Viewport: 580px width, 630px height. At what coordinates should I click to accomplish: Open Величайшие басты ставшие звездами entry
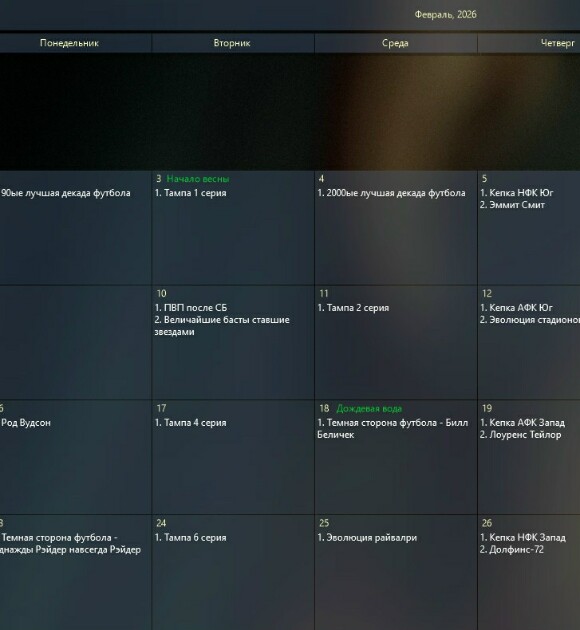tap(222, 326)
